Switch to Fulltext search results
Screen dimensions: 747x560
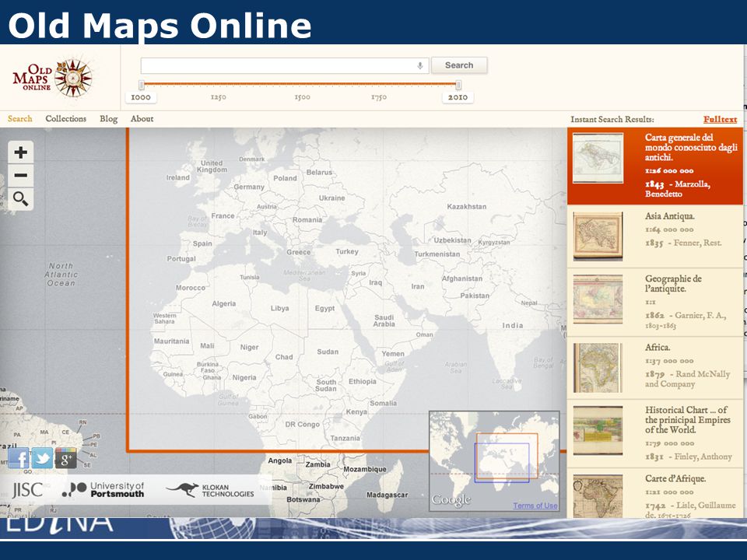coord(720,119)
